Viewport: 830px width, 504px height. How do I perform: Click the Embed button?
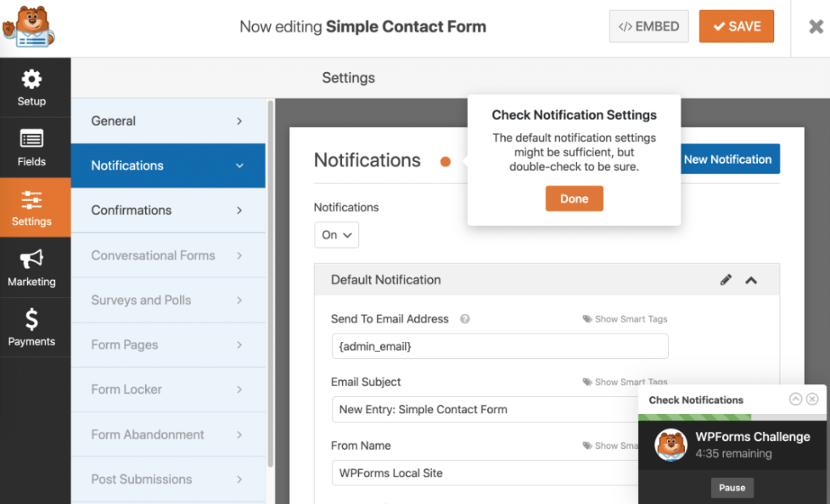tap(648, 27)
